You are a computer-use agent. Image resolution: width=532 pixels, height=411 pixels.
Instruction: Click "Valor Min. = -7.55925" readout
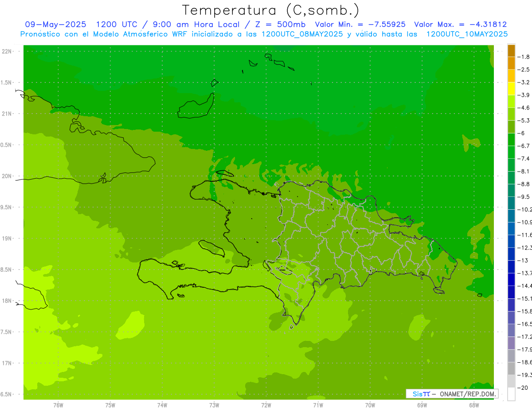pyautogui.click(x=360, y=24)
